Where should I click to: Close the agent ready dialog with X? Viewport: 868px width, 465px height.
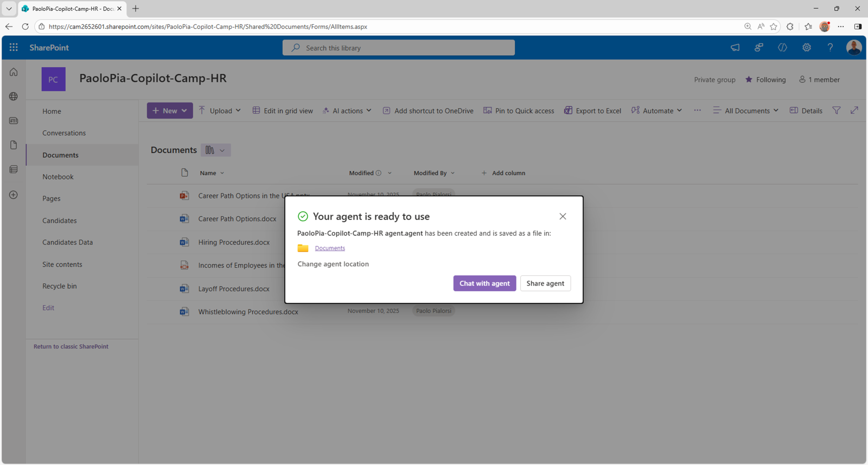click(x=563, y=216)
